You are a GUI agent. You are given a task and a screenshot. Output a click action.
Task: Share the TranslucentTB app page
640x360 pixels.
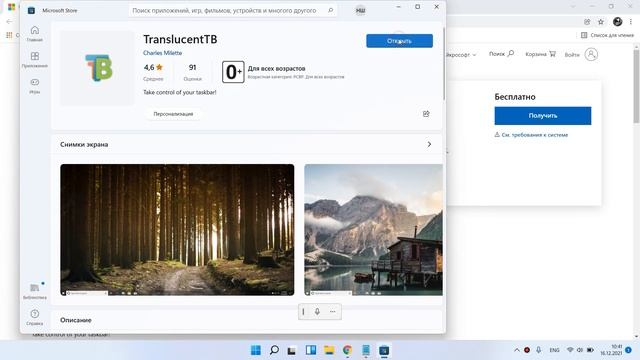tap(426, 114)
